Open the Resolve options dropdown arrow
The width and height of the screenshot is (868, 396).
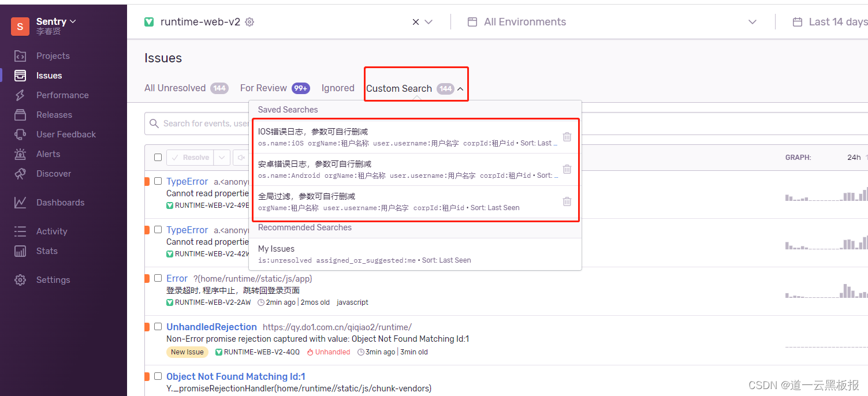[222, 158]
